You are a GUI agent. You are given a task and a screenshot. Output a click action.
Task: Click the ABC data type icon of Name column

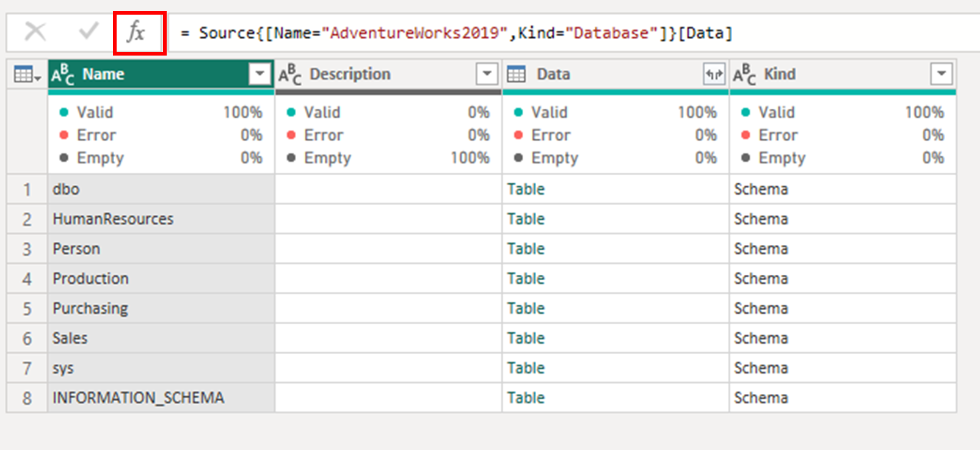click(63, 74)
